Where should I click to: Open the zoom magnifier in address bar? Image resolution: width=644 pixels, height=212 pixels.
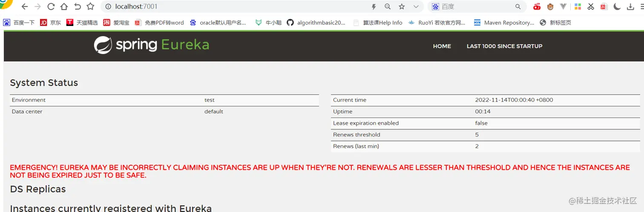point(388,7)
